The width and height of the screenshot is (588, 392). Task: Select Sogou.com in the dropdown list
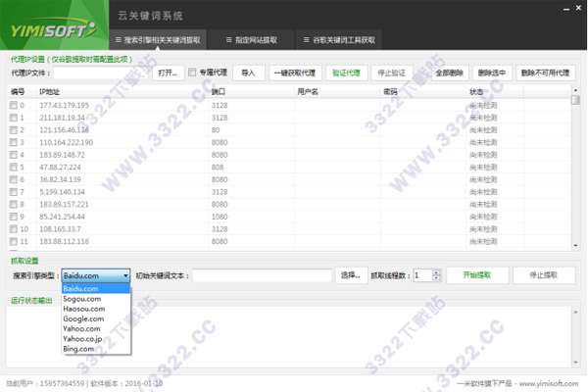click(x=96, y=299)
